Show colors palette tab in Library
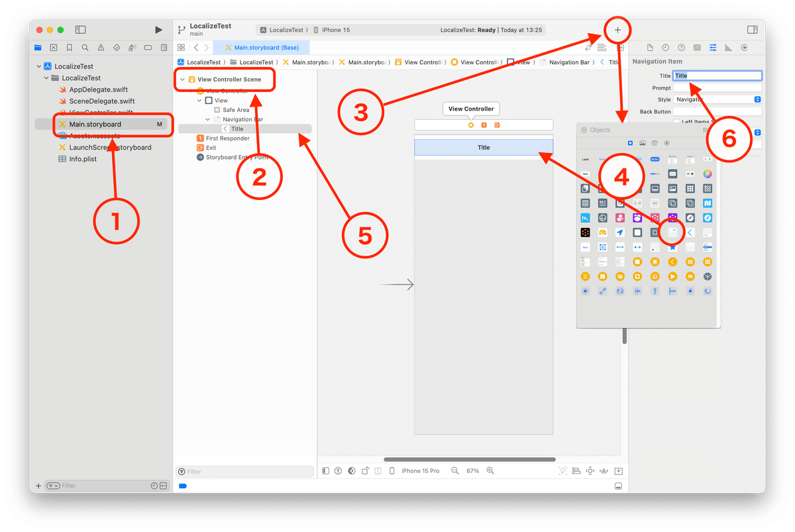Image resolution: width=795 pixels, height=532 pixels. [x=655, y=143]
